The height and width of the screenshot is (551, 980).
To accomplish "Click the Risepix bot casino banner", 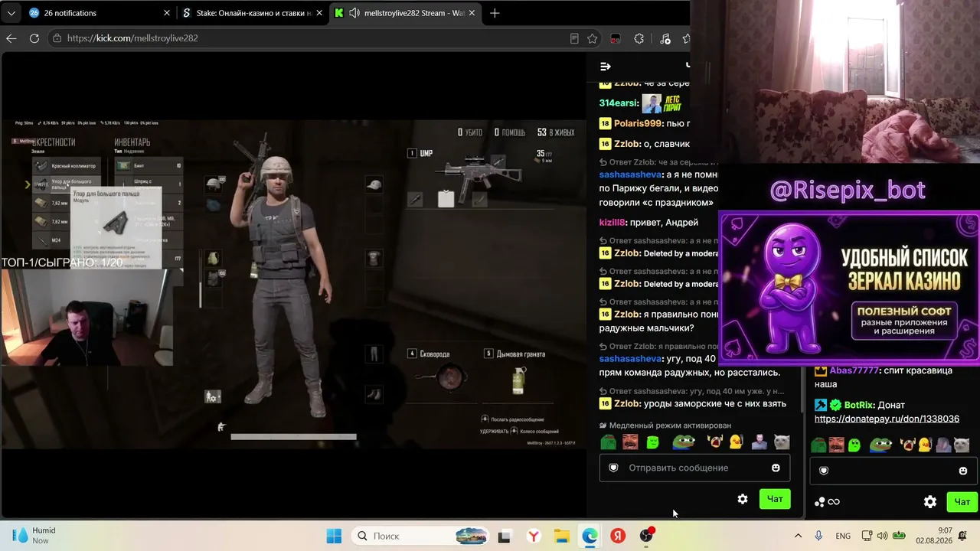I will (x=850, y=286).
